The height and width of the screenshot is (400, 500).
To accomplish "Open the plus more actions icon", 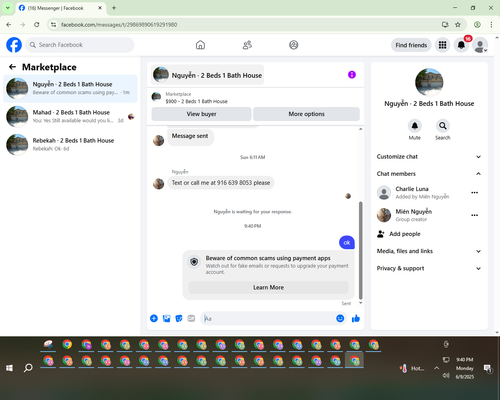I will click(154, 318).
